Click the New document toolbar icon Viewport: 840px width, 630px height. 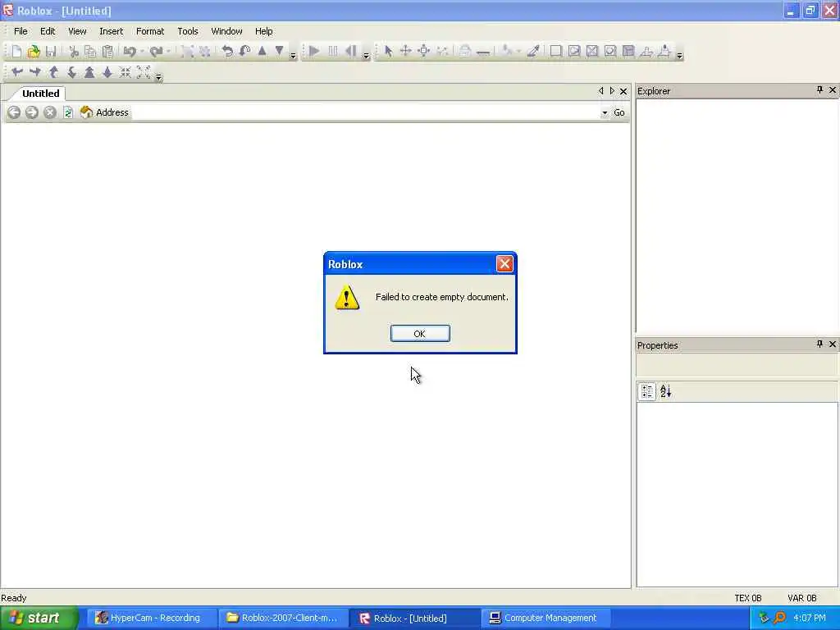point(16,52)
